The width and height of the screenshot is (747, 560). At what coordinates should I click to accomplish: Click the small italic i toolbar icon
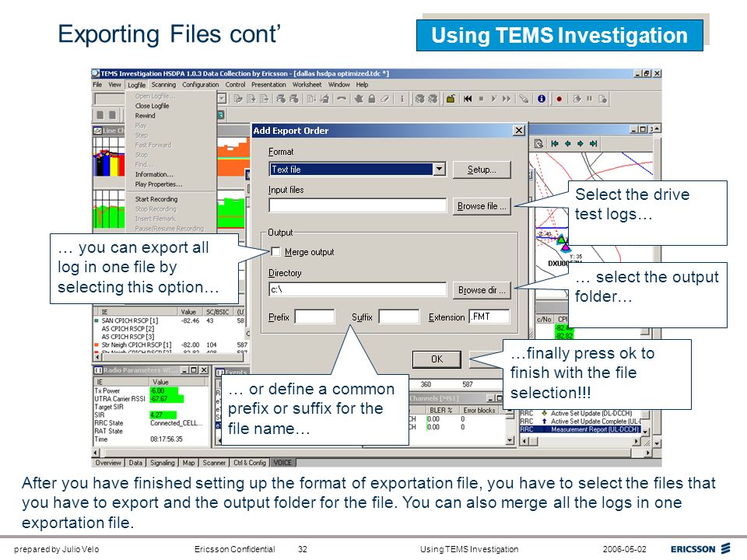tap(402, 99)
